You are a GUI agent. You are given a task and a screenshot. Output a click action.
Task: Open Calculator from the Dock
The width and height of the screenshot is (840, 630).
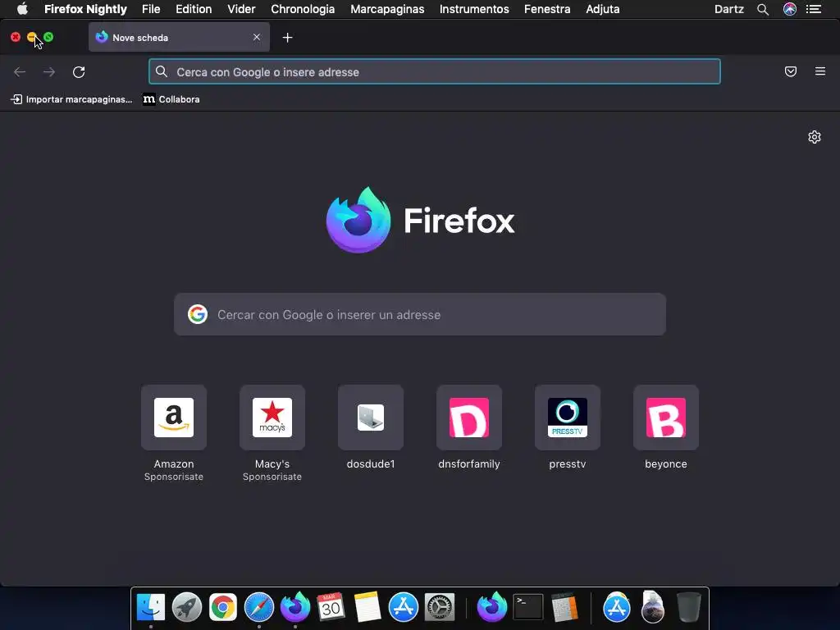564,607
